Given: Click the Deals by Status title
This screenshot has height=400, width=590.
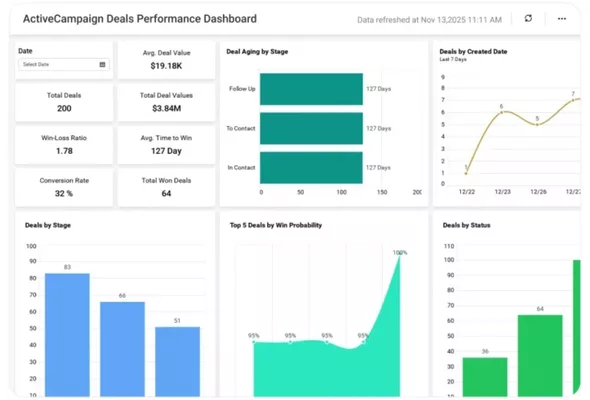Looking at the screenshot, I should [x=467, y=225].
